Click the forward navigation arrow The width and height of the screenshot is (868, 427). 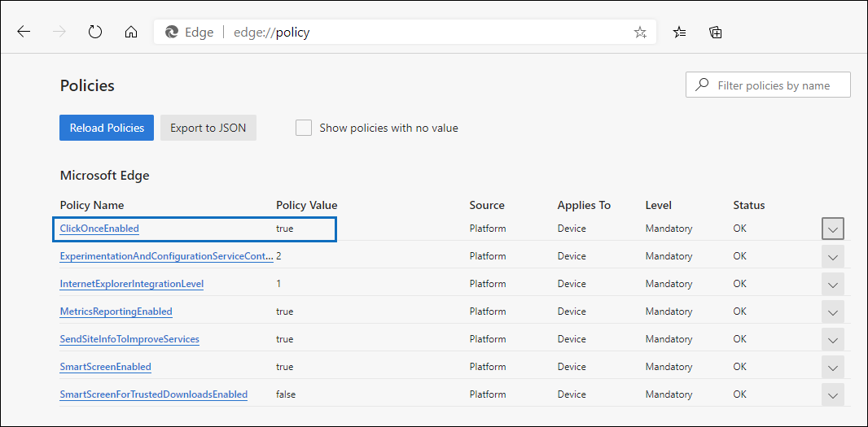click(59, 32)
